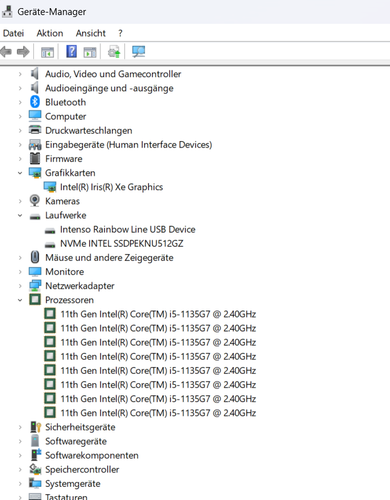Viewport: 390px width, 500px height.
Task: Click the show/hide action pane toolbar icon
Action: 90,52
